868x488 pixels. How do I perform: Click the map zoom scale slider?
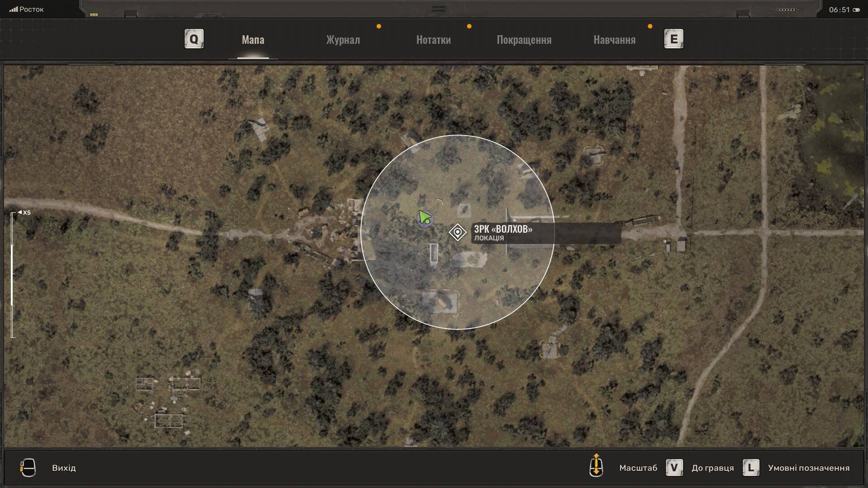coord(13,275)
